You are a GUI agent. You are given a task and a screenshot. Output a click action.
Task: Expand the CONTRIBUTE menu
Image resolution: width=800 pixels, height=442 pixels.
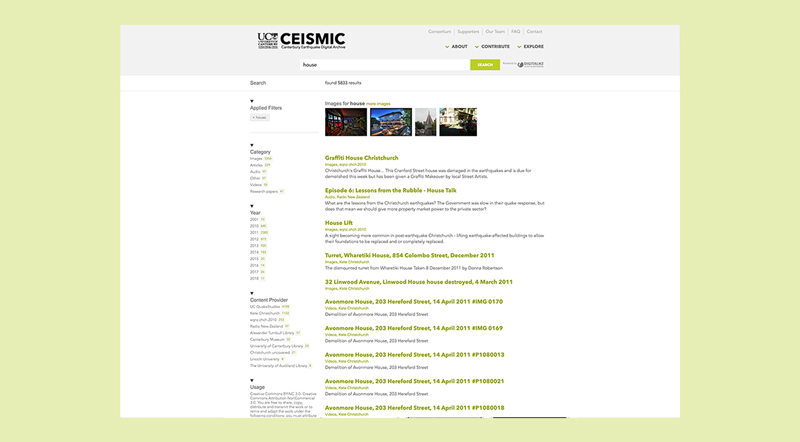(x=492, y=46)
